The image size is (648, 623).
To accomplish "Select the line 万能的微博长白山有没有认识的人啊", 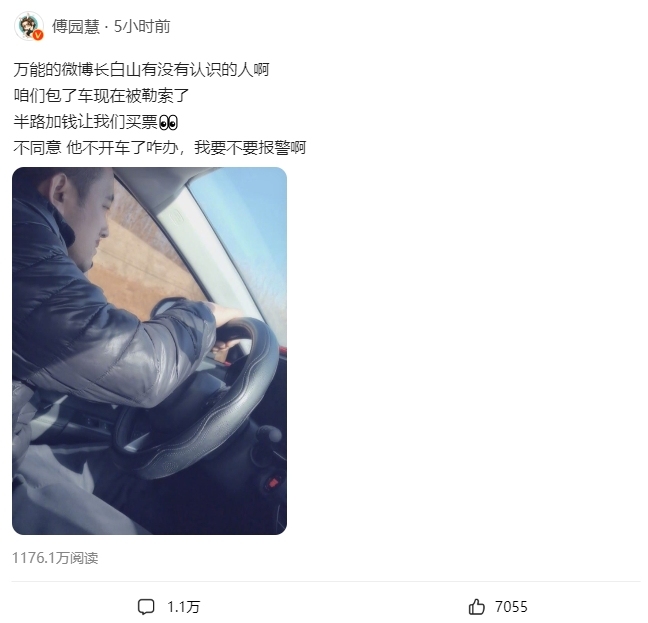I will pyautogui.click(x=141, y=69).
